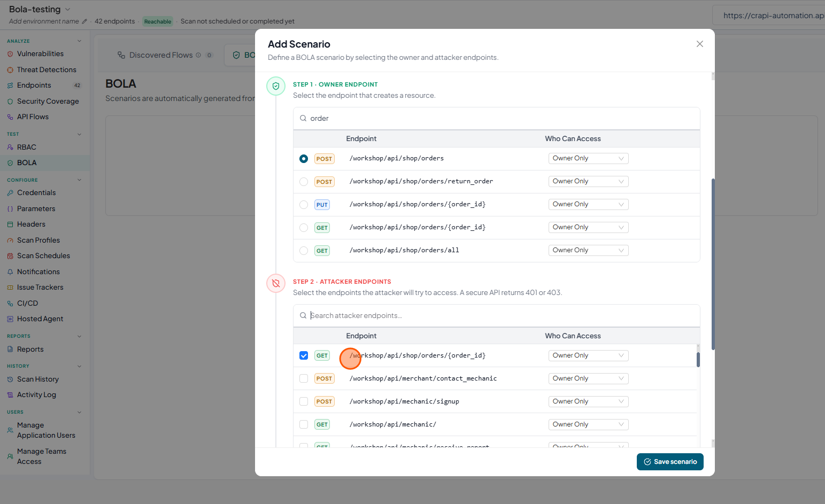Click the attacker endpoints list scrollbar

pyautogui.click(x=698, y=359)
